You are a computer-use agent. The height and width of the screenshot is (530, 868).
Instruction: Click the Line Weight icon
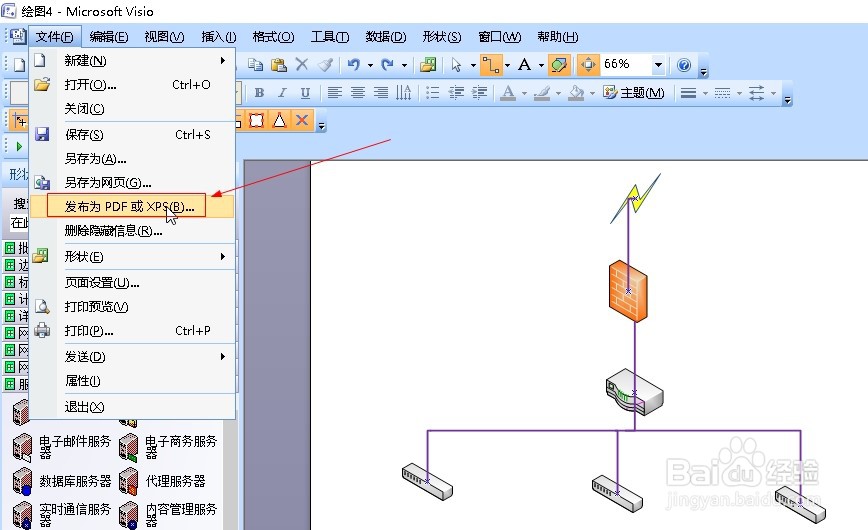(x=688, y=92)
